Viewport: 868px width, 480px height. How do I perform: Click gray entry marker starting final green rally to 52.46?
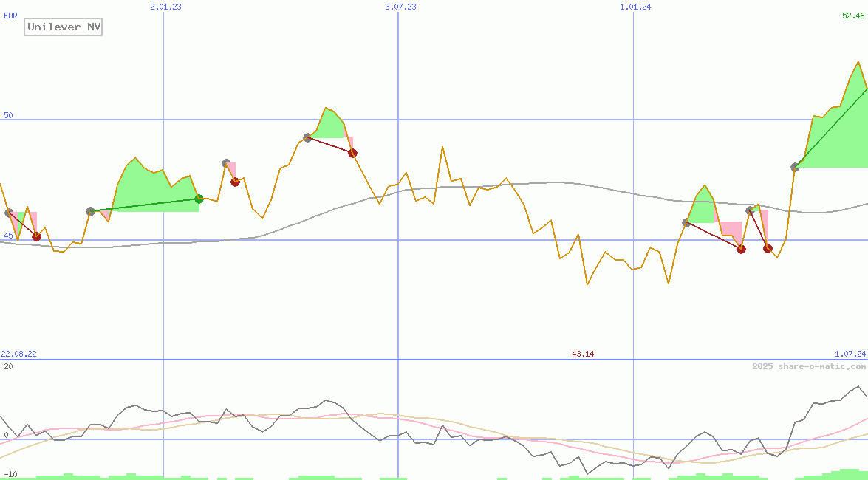(x=796, y=167)
